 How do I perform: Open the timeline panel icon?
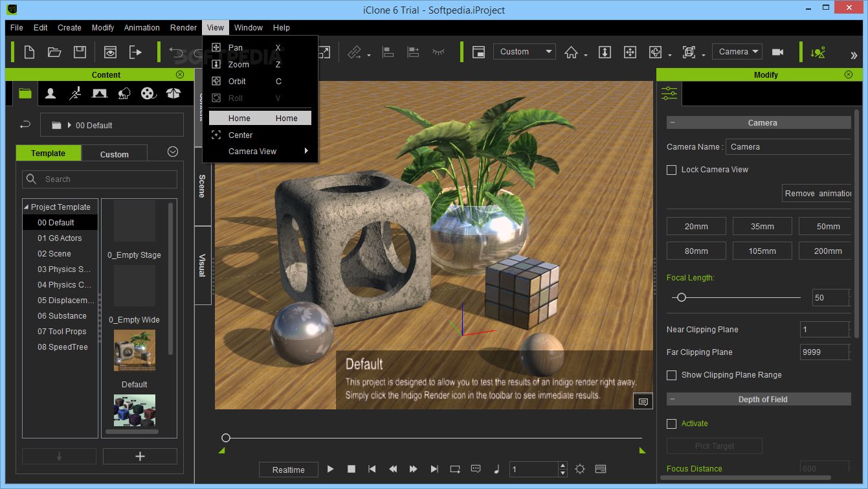click(x=601, y=469)
